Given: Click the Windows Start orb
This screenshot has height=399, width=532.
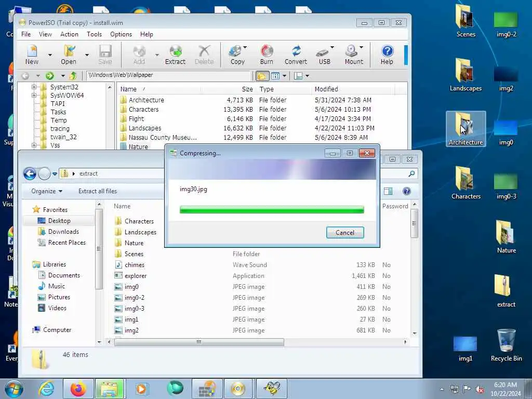Looking at the screenshot, I should coord(14,389).
